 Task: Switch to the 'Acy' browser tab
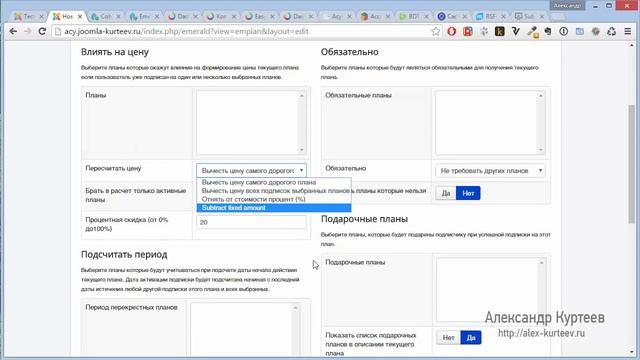pos(336,16)
